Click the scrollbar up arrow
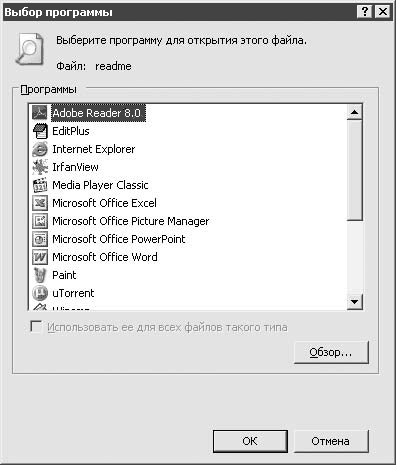This screenshot has width=396, height=465. coord(354,112)
